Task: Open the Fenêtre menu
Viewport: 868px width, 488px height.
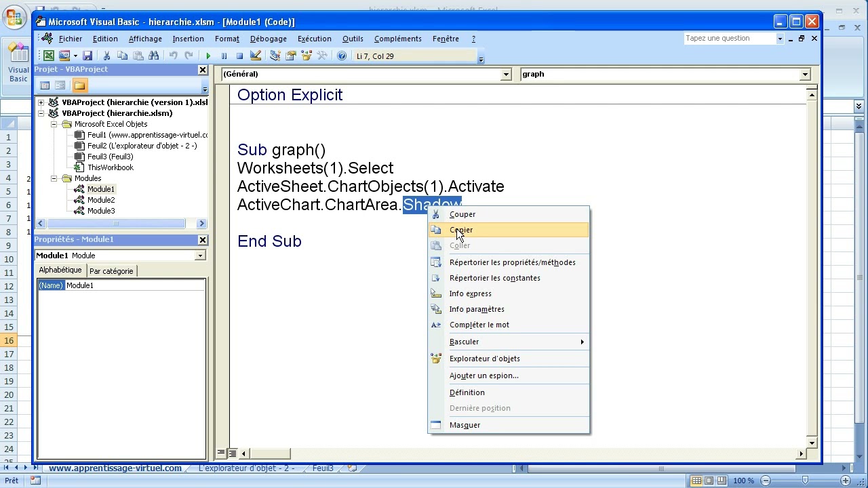Action: point(446,39)
